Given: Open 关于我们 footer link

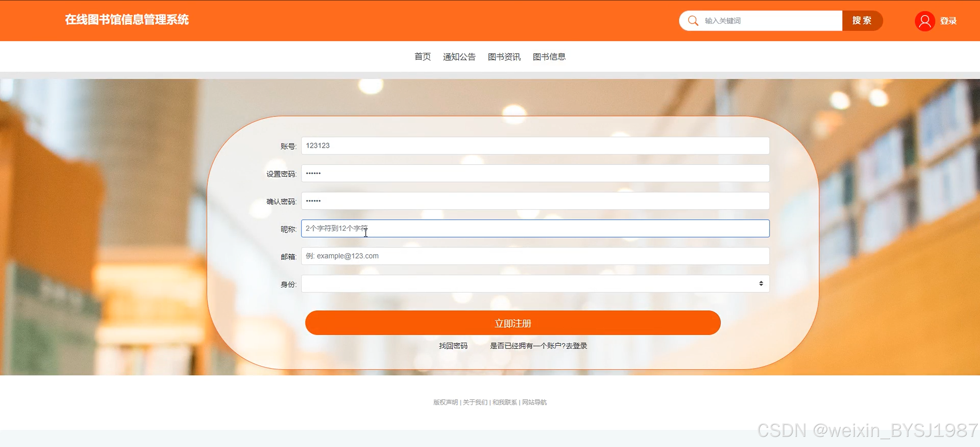Looking at the screenshot, I should tap(475, 402).
